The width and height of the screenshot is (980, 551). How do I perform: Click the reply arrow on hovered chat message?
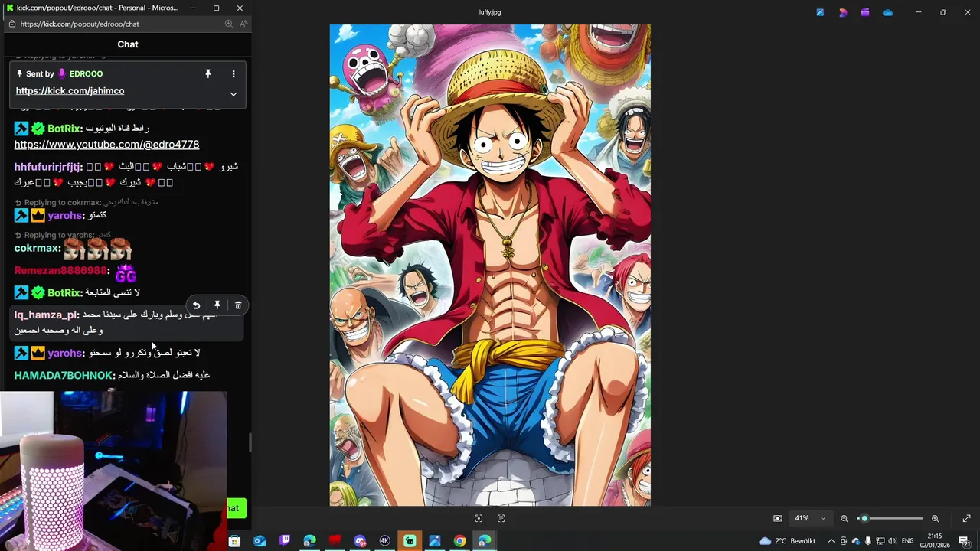click(x=196, y=305)
